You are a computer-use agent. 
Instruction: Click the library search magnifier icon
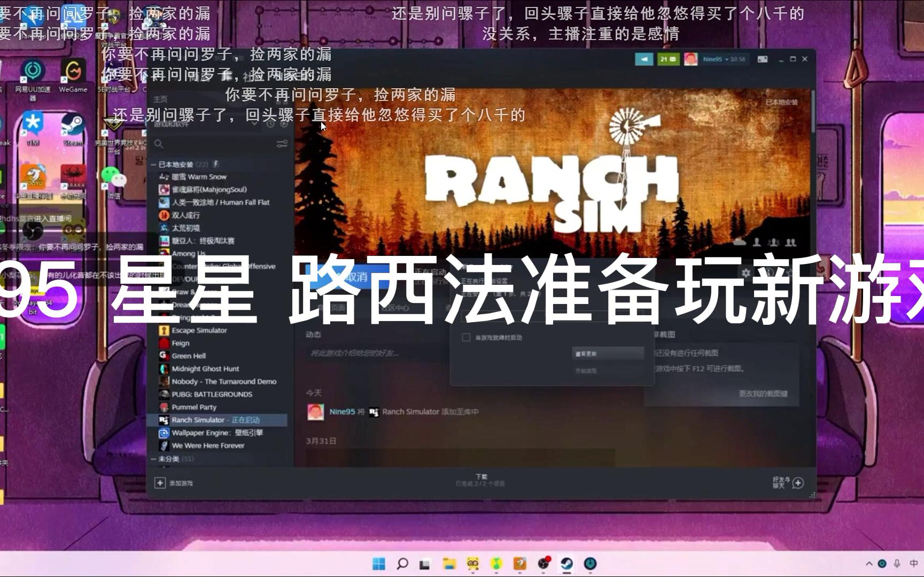159,144
